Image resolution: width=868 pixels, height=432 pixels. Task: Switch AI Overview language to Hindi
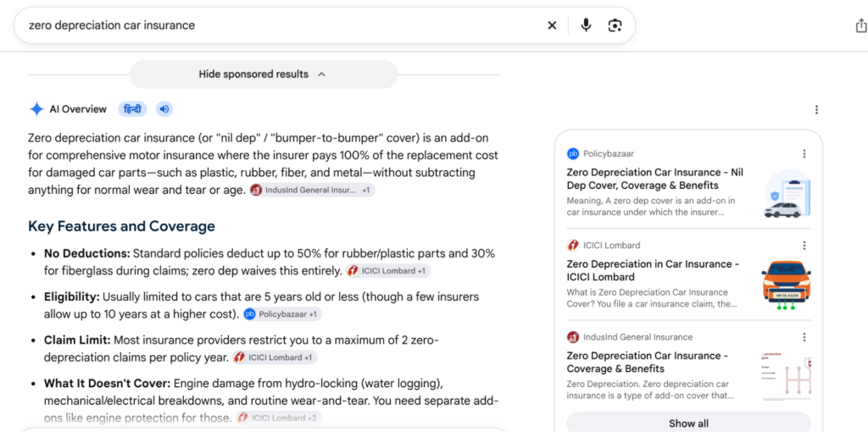point(132,109)
